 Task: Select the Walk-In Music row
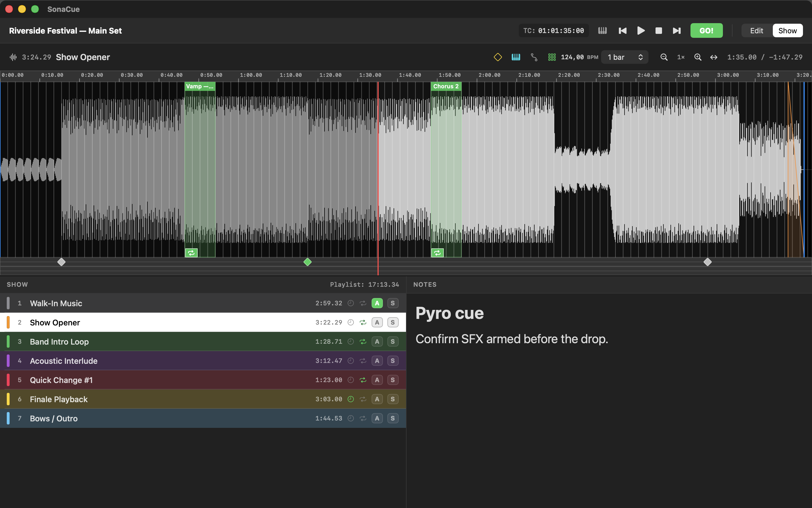pos(203,303)
